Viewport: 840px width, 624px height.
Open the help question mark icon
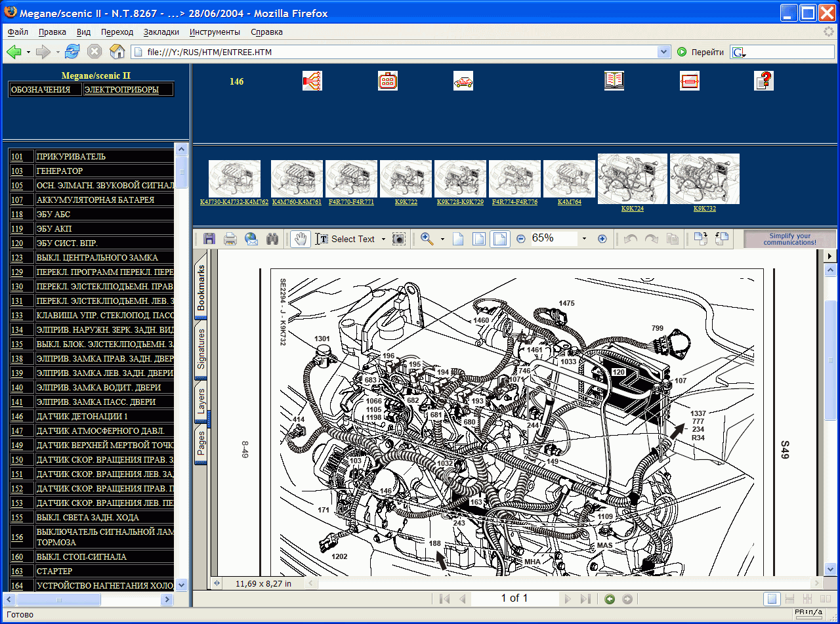tap(764, 81)
